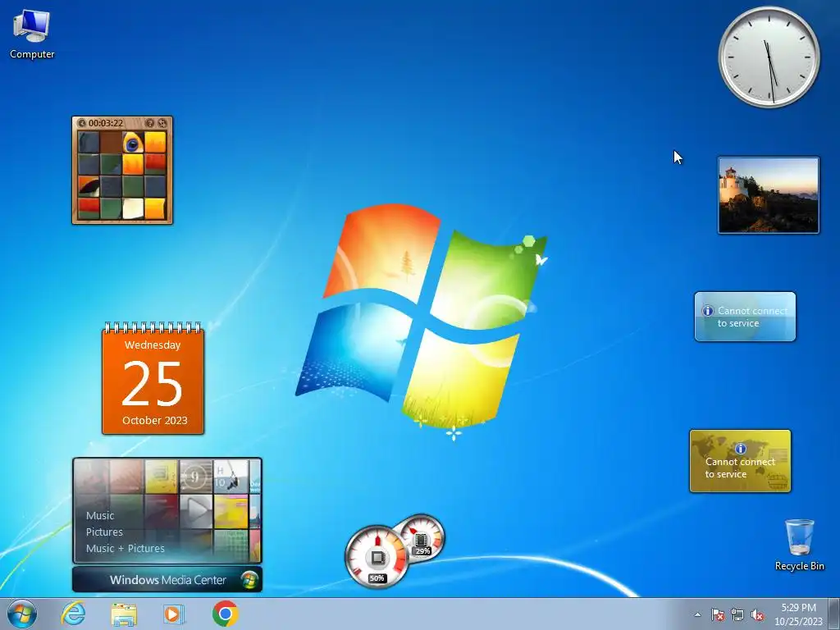
Task: Open Windows Explorer folder icon in taskbar
Action: (x=124, y=614)
